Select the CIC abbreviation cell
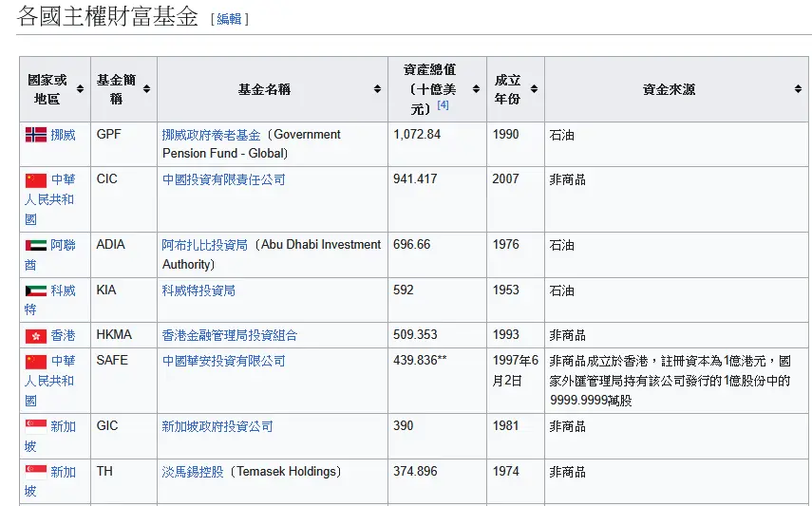The width and height of the screenshot is (812, 506). (x=123, y=199)
